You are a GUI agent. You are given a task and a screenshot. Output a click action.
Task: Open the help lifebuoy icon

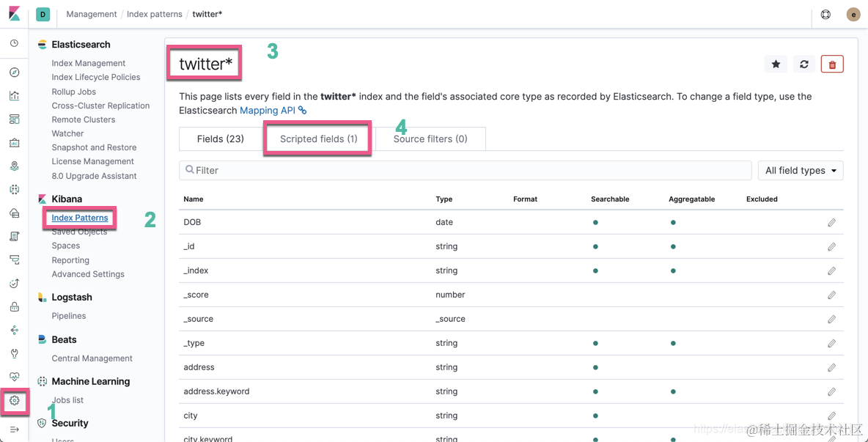tap(825, 15)
